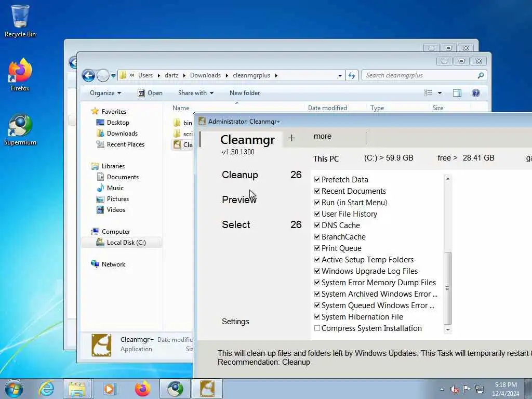This screenshot has height=399, width=532.
Task: Click the change view icon in Explorer
Action: pyautogui.click(x=429, y=93)
